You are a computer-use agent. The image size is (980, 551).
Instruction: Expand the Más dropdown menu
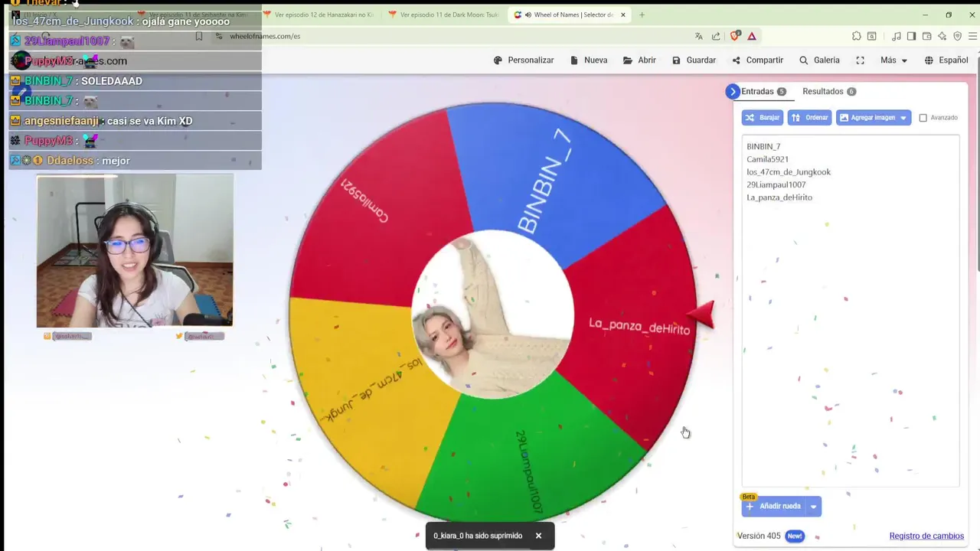893,60
